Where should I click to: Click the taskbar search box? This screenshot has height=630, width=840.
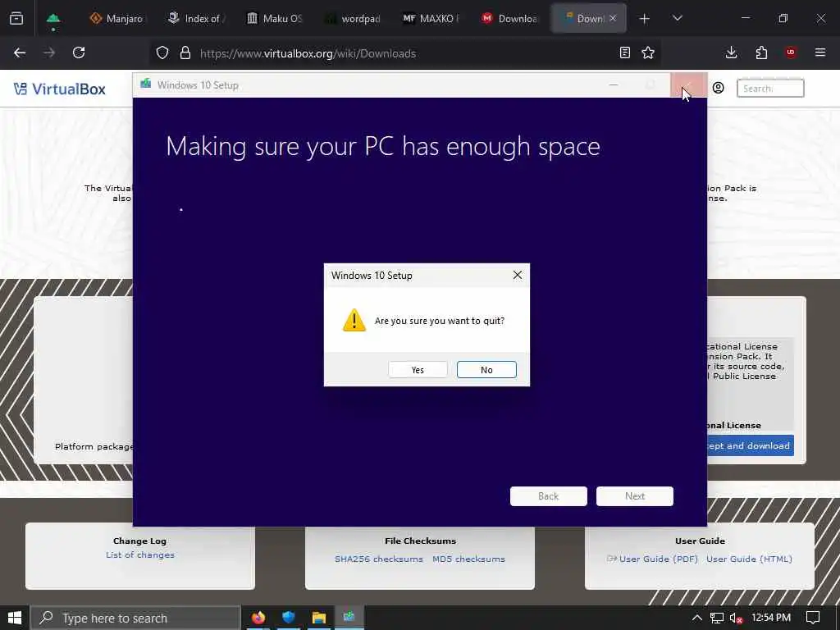tap(135, 619)
